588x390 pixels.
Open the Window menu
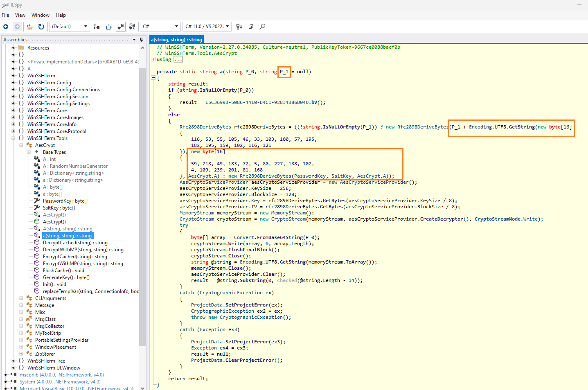[41, 15]
